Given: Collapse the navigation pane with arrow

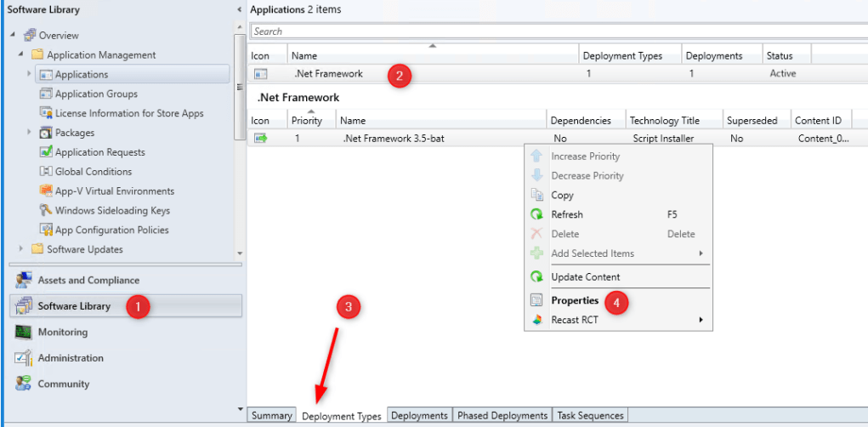Looking at the screenshot, I should [x=239, y=9].
